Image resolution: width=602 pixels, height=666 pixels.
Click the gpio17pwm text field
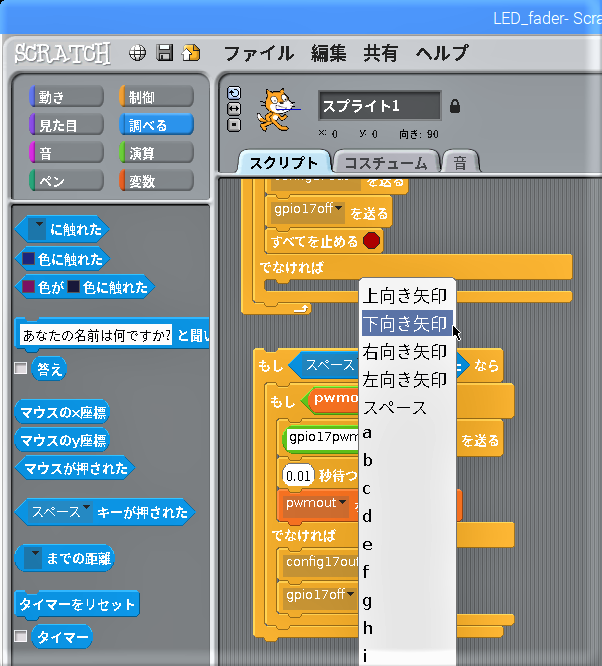pyautogui.click(x=323, y=437)
